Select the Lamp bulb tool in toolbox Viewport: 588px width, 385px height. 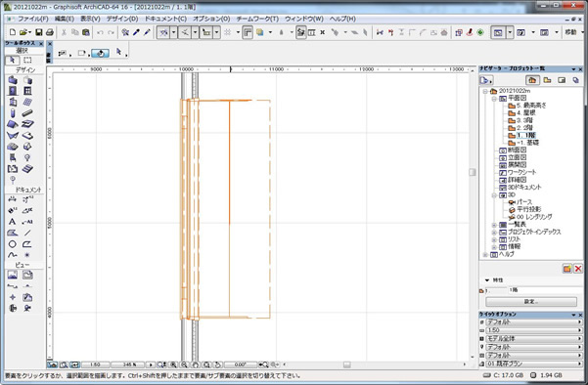click(27, 157)
